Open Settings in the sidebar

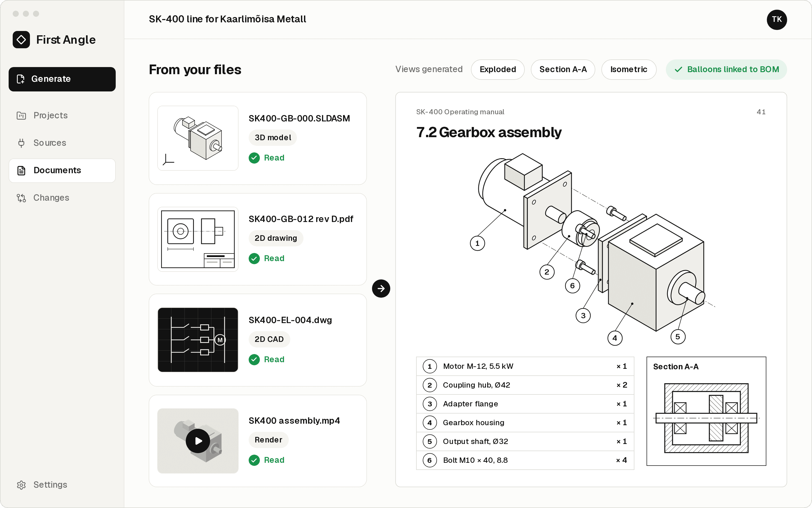62,485
